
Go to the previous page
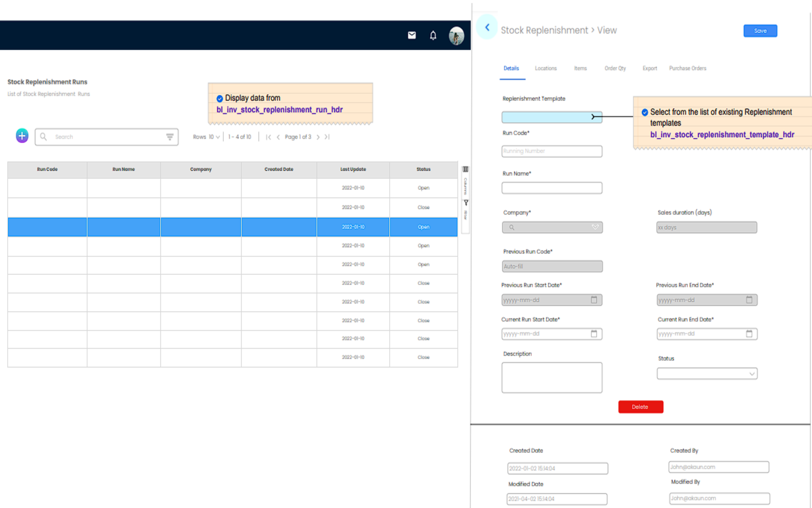coord(278,137)
